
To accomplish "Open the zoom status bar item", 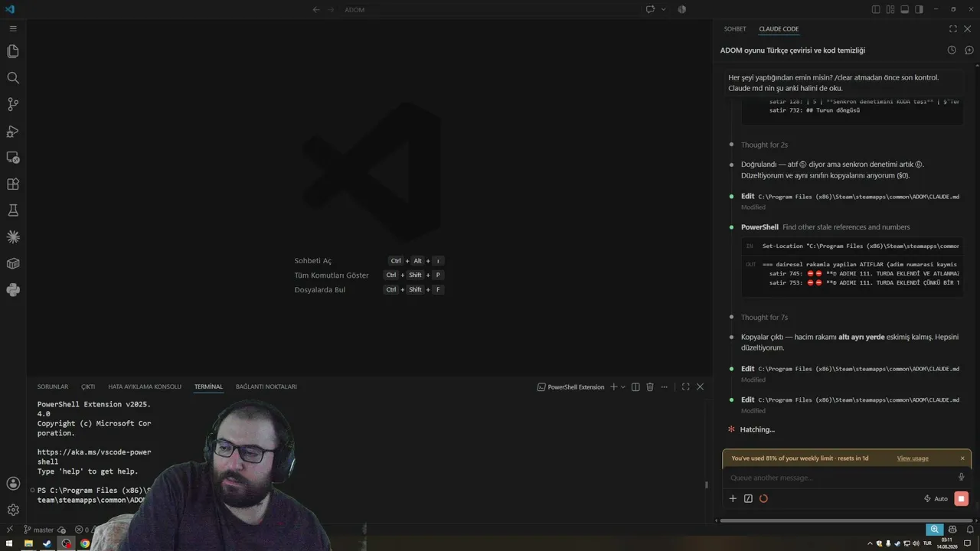I will [x=934, y=530].
